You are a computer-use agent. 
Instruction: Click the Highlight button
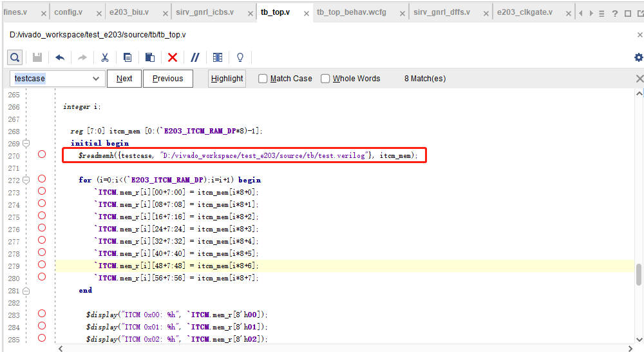[x=227, y=79]
